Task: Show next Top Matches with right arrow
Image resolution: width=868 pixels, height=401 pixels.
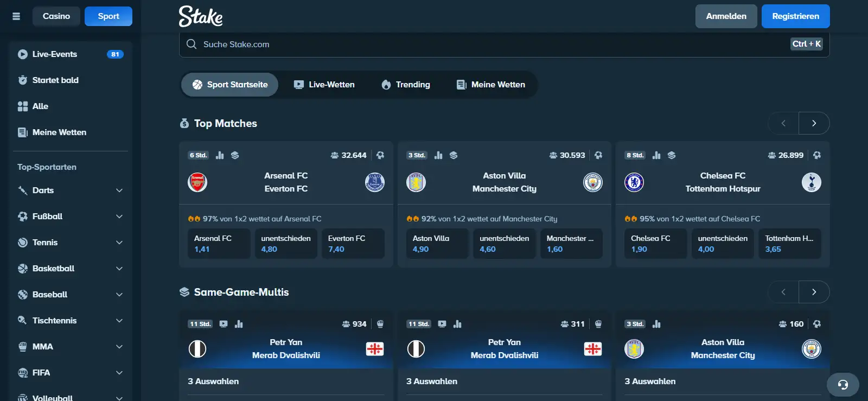Action: coord(814,123)
